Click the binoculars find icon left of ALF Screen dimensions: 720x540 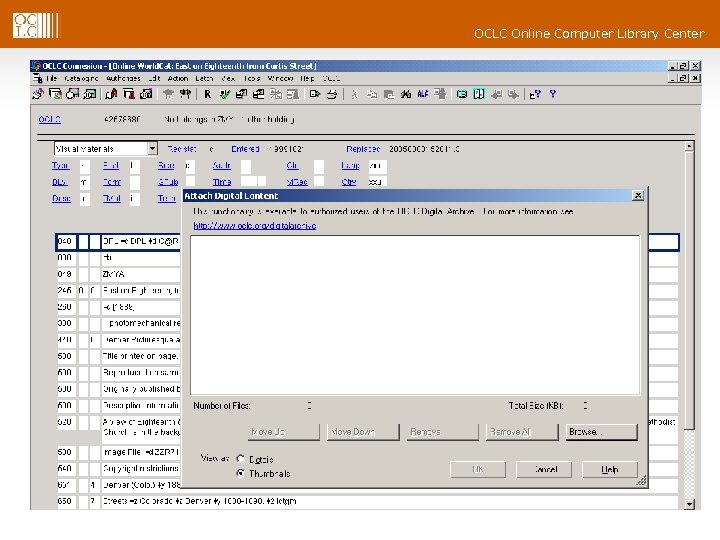pos(405,94)
